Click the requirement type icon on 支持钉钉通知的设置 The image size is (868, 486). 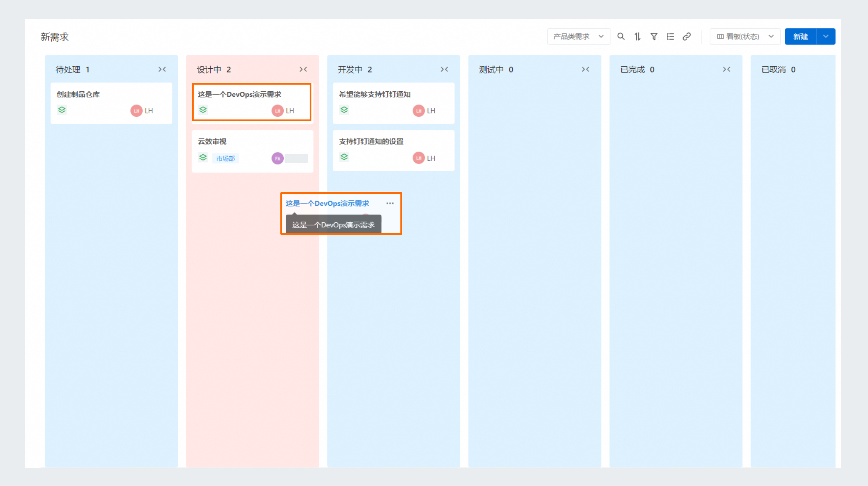[x=344, y=157]
